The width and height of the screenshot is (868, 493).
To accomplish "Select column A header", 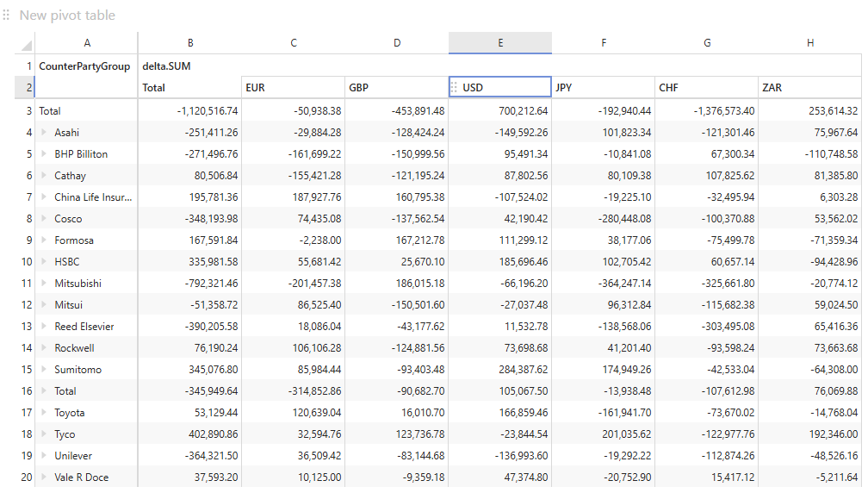I will [87, 42].
